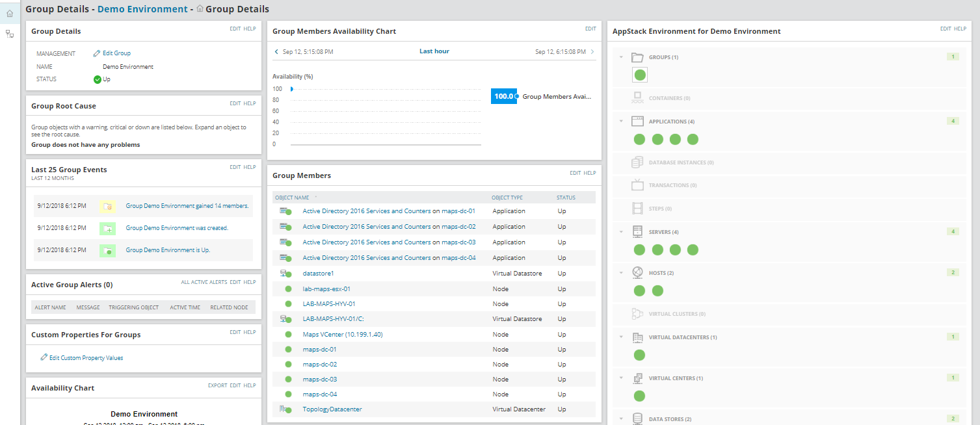Click the Alert Name column header
Viewport: 980px width, 425px height.
(50, 307)
